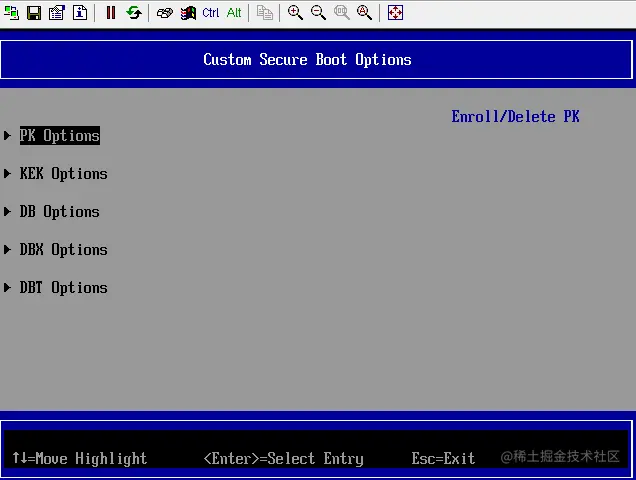Expand the arrow beside DBX Options

pyautogui.click(x=7, y=250)
